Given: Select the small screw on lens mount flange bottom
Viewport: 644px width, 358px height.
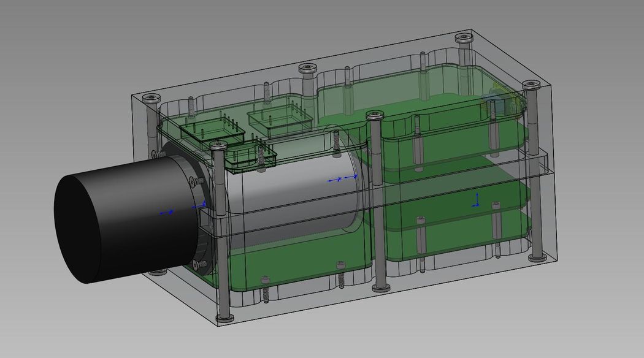Looking at the screenshot, I should 196,264.
